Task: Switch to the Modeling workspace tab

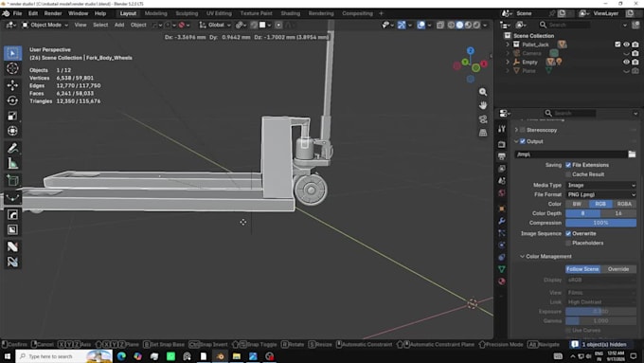Action: click(156, 13)
